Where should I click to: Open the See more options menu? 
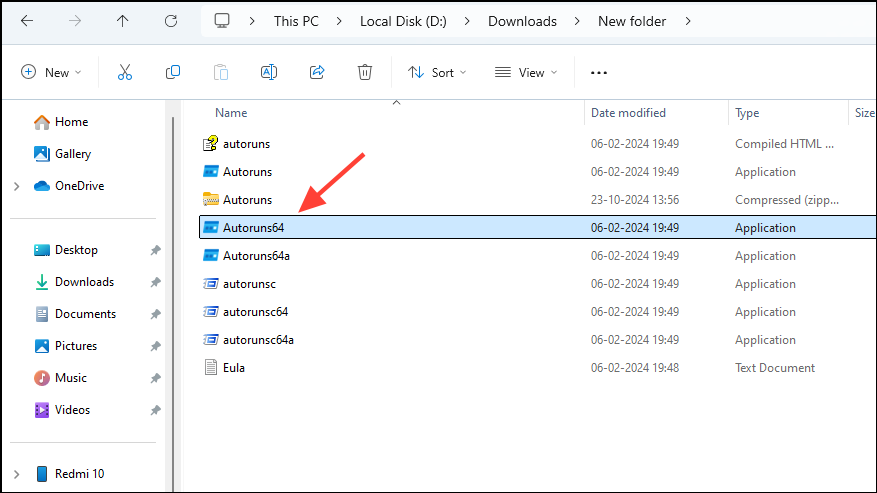[598, 73]
